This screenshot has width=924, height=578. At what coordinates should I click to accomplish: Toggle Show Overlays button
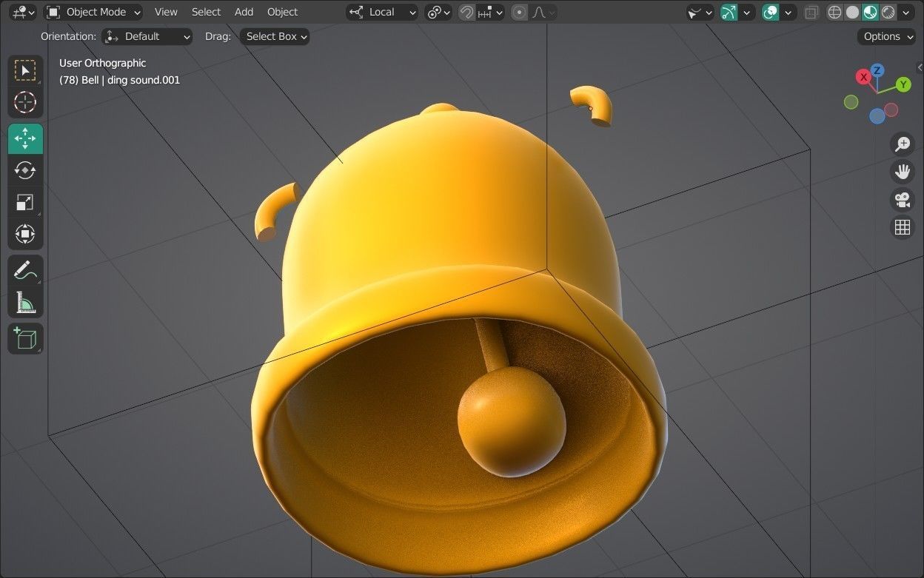771,12
